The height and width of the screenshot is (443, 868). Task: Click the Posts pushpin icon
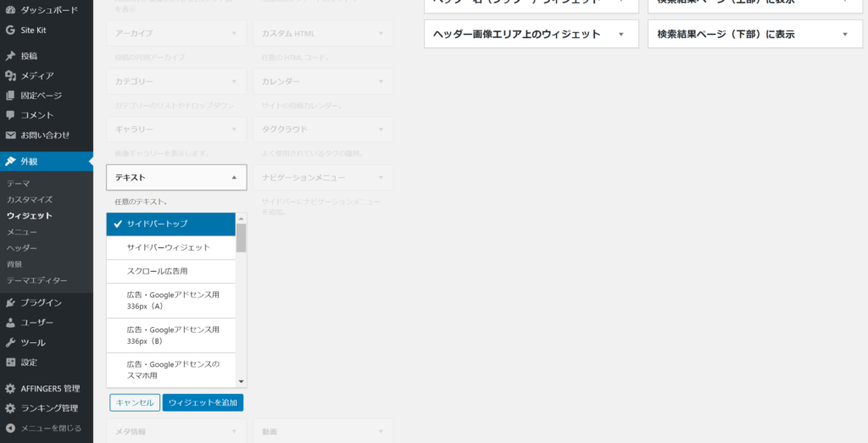[10, 56]
